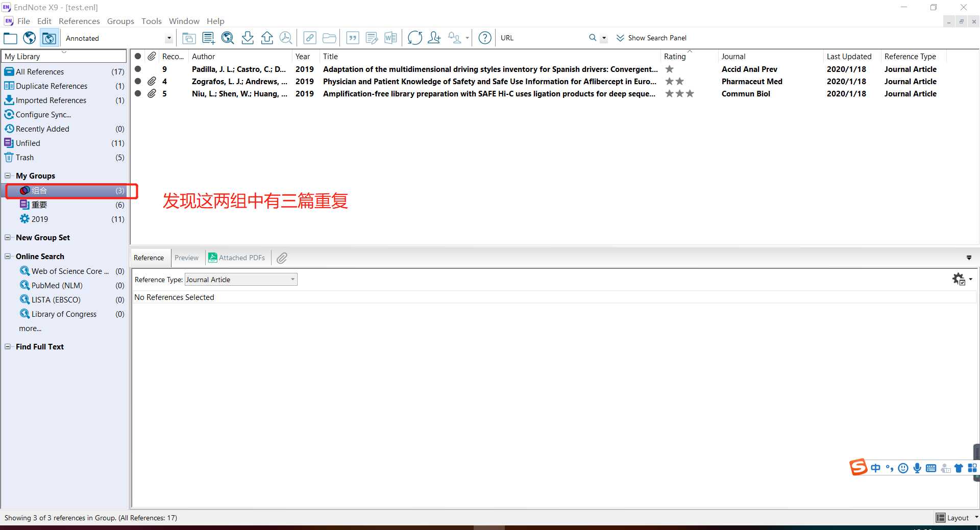Screen dimensions: 980x530
Task: Open the Edit menu
Action: pos(44,21)
